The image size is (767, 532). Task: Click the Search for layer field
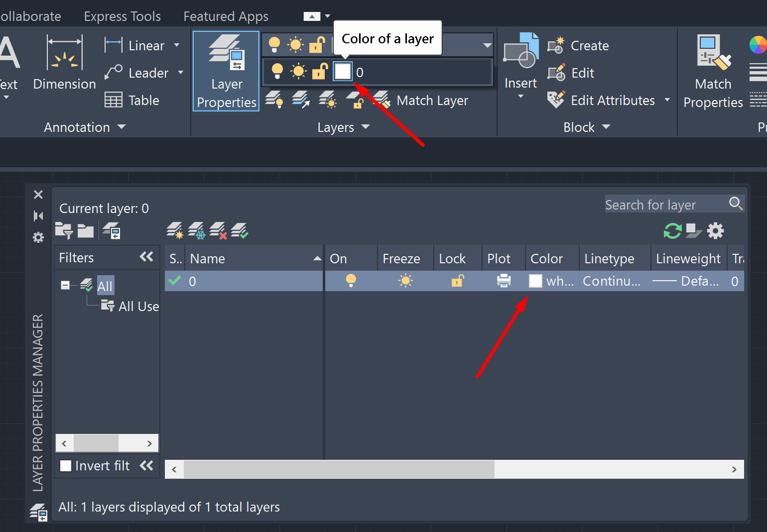pyautogui.click(x=662, y=204)
